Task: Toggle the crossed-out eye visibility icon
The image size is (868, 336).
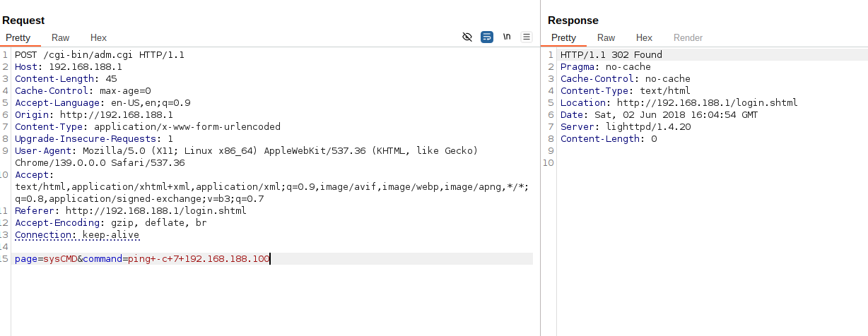Action: click(x=467, y=37)
